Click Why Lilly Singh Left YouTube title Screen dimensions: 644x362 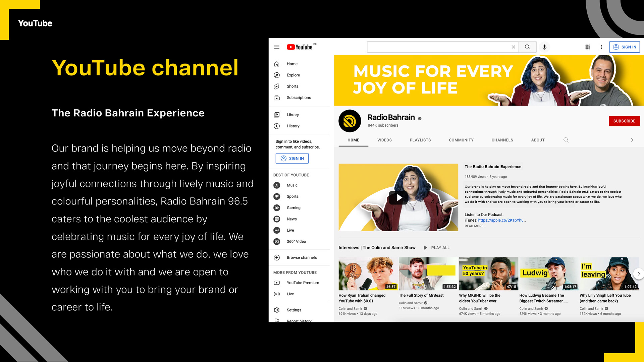coord(605,298)
